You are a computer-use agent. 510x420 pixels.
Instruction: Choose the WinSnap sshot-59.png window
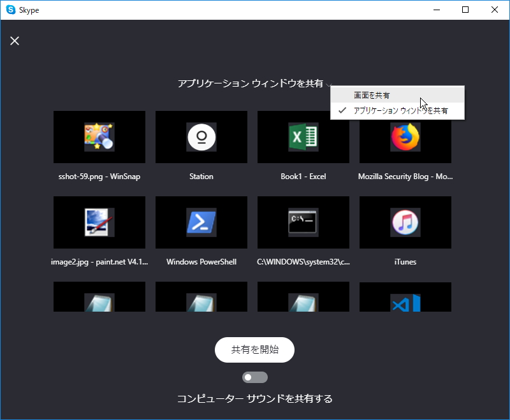coord(99,137)
